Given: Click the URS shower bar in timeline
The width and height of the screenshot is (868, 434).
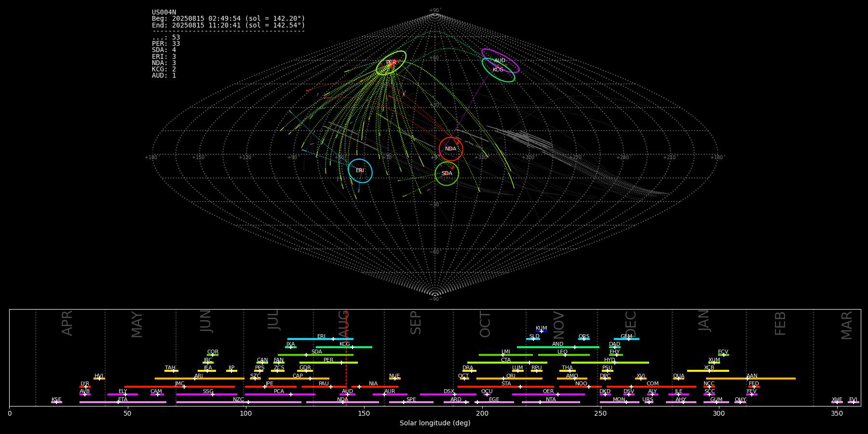Looking at the screenshot, I should pos(649,402).
